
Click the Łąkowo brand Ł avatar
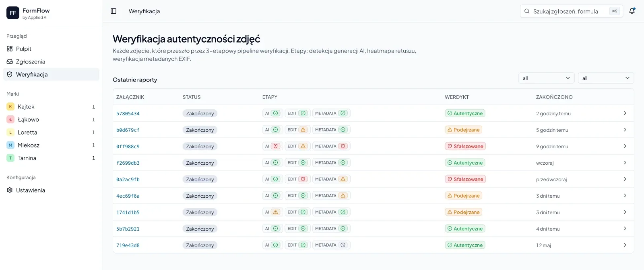pos(10,119)
